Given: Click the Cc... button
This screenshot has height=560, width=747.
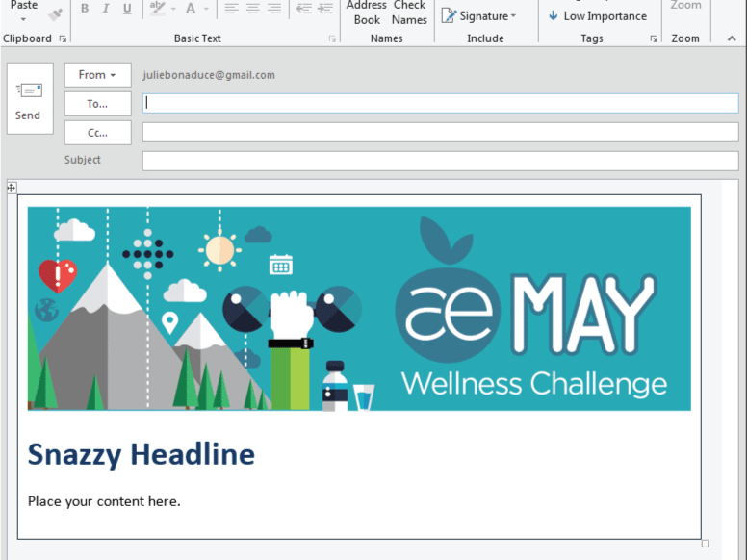Looking at the screenshot, I should point(97,133).
